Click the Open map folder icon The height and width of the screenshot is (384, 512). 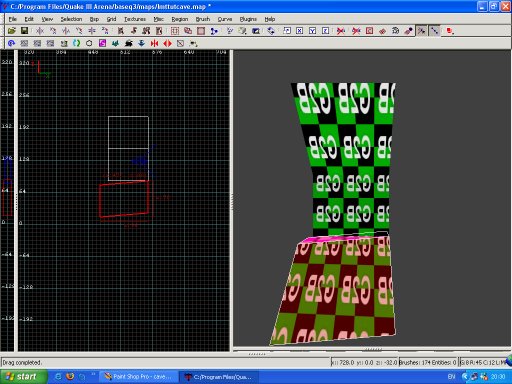[11, 31]
